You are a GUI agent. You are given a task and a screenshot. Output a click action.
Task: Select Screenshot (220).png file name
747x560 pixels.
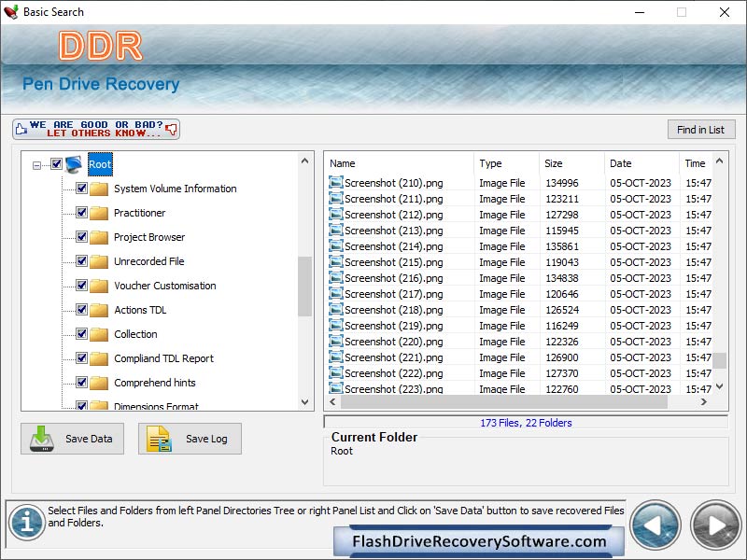[x=393, y=342]
